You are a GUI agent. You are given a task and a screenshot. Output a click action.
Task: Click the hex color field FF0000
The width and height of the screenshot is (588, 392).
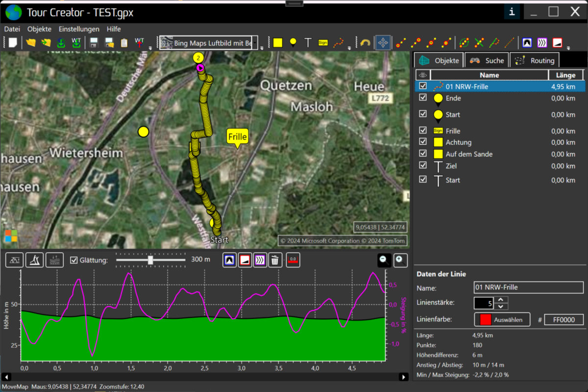(x=563, y=320)
